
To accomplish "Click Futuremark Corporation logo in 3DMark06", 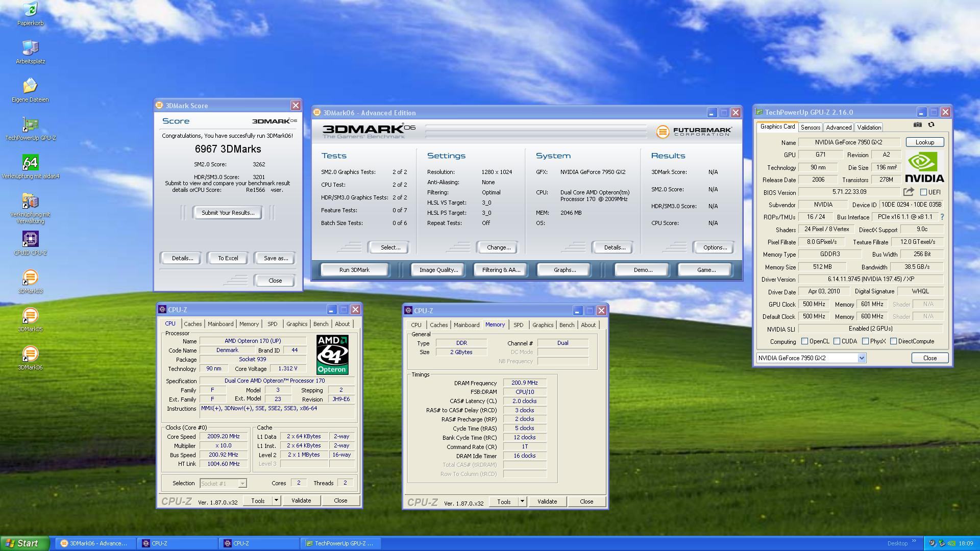I will 694,132.
